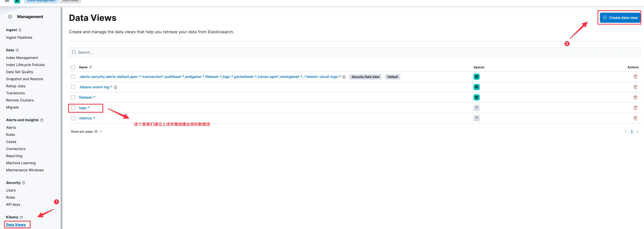Delete the filebeat-* data view
The image size is (644, 229).
coord(635,97)
